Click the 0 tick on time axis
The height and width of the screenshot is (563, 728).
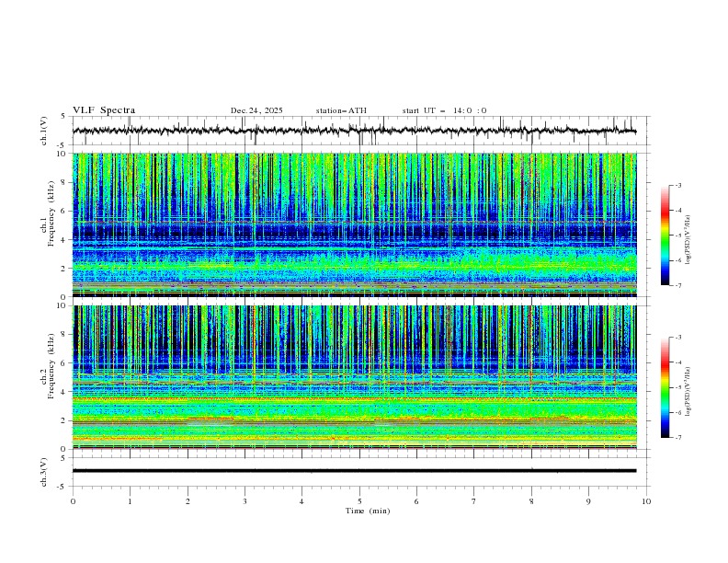(x=73, y=500)
